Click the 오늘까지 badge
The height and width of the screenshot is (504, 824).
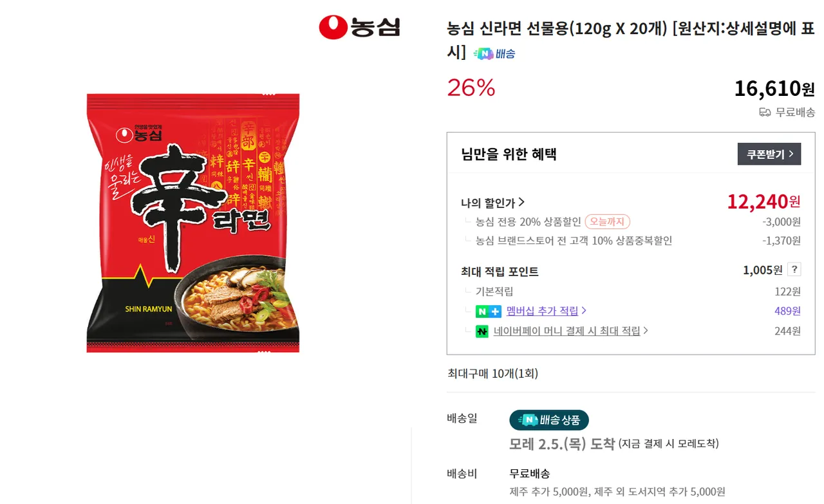[607, 222]
